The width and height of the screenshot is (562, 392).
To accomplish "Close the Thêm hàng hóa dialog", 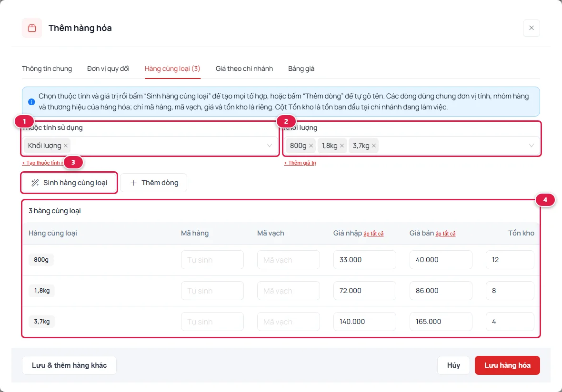I will (532, 28).
